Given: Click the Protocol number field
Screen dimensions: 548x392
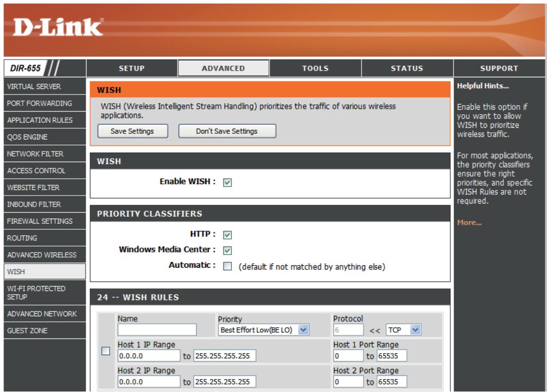Looking at the screenshot, I should (348, 330).
